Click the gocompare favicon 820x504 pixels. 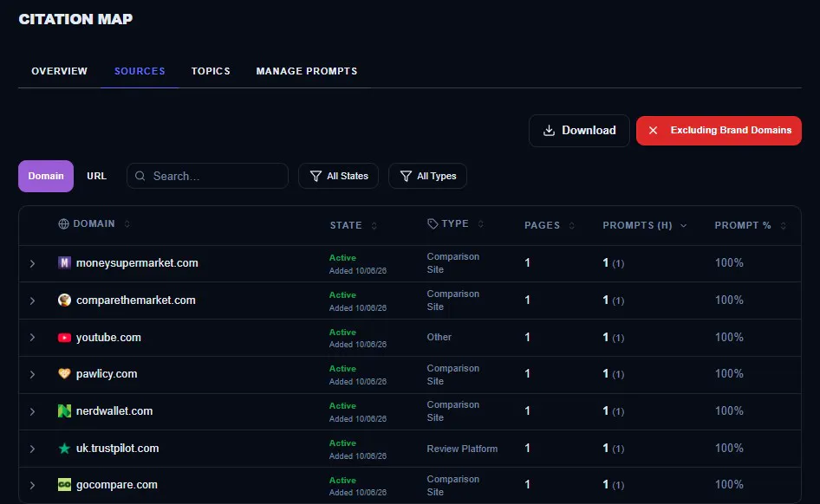(64, 485)
